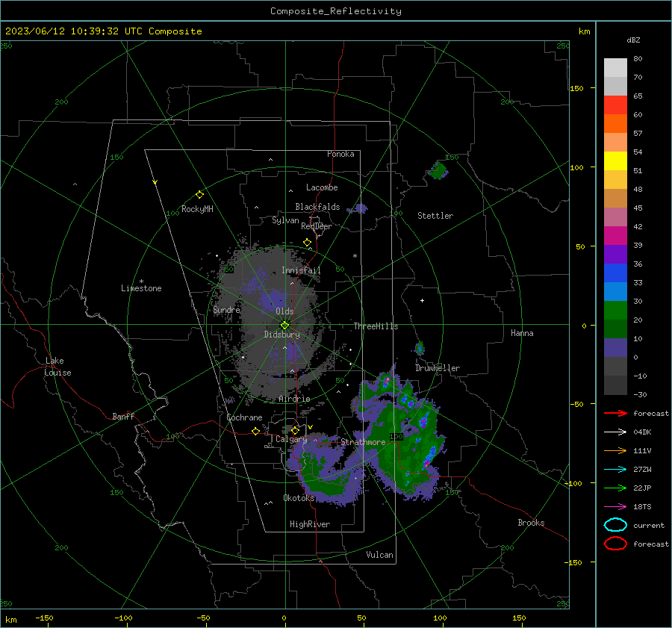Click the yellow diamond marker below RedDeer
This screenshot has height=628, width=672.
(x=307, y=243)
